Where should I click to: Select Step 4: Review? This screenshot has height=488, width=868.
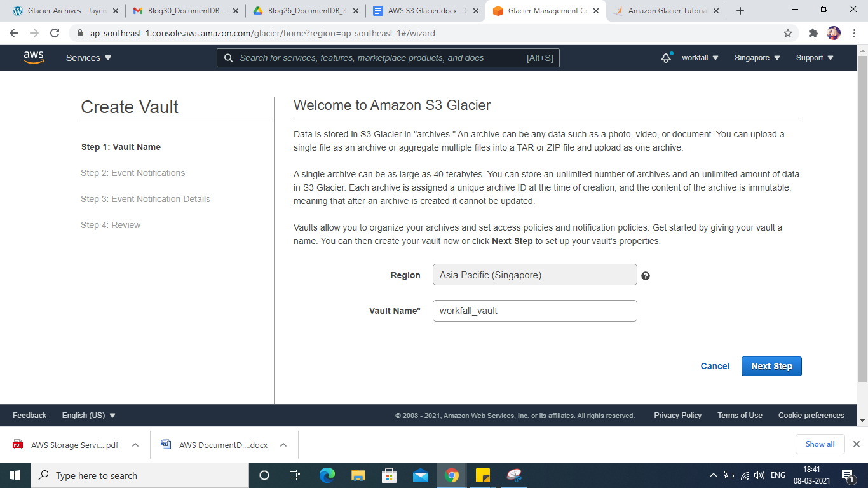tap(111, 225)
